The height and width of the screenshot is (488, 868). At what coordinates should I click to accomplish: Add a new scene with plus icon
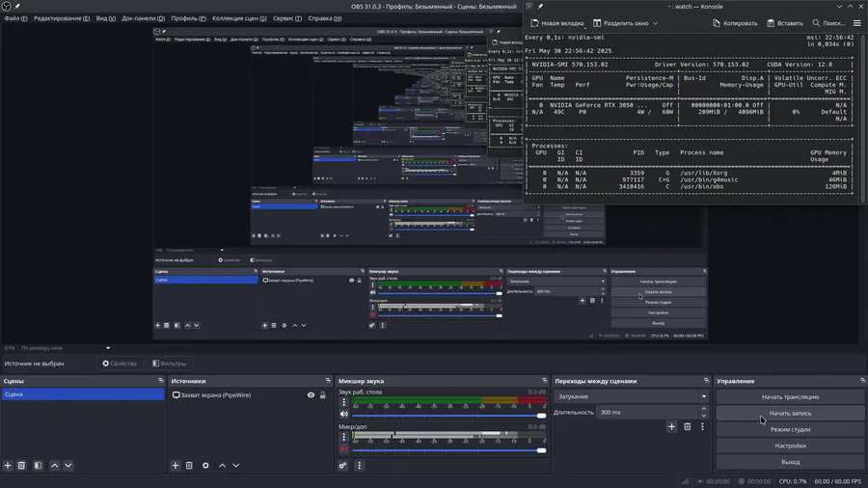pyautogui.click(x=8, y=465)
